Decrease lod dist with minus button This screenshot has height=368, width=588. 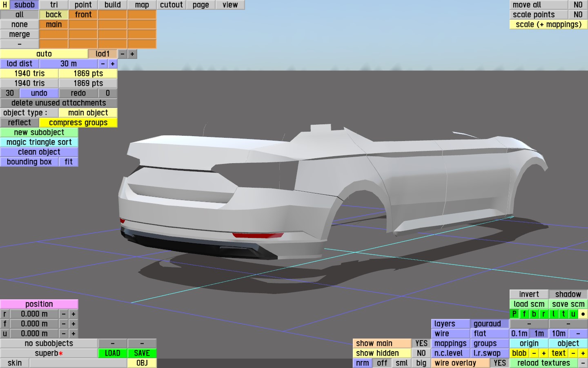[103, 64]
